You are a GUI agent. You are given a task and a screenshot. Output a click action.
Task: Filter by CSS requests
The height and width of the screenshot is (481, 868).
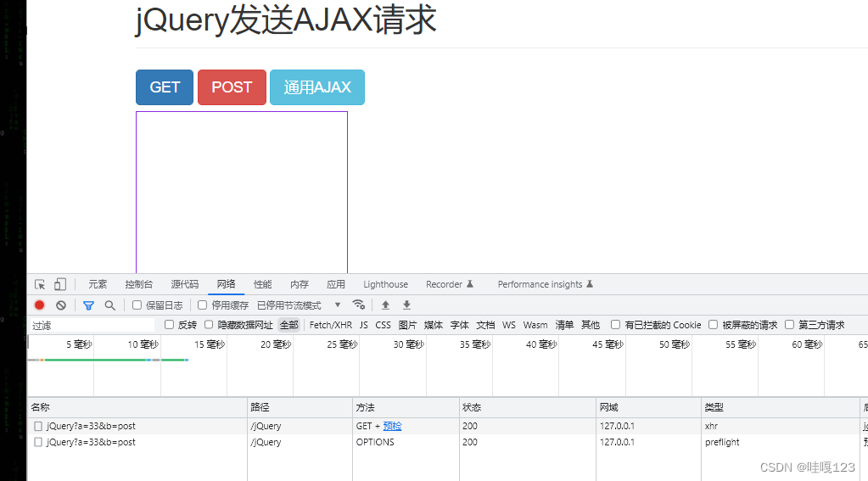point(383,325)
